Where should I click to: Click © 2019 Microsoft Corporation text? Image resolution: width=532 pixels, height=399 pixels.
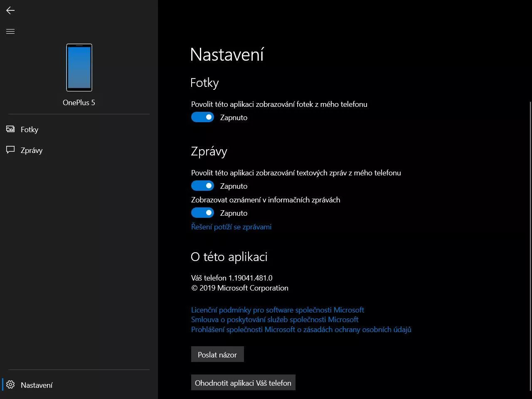[240, 288]
